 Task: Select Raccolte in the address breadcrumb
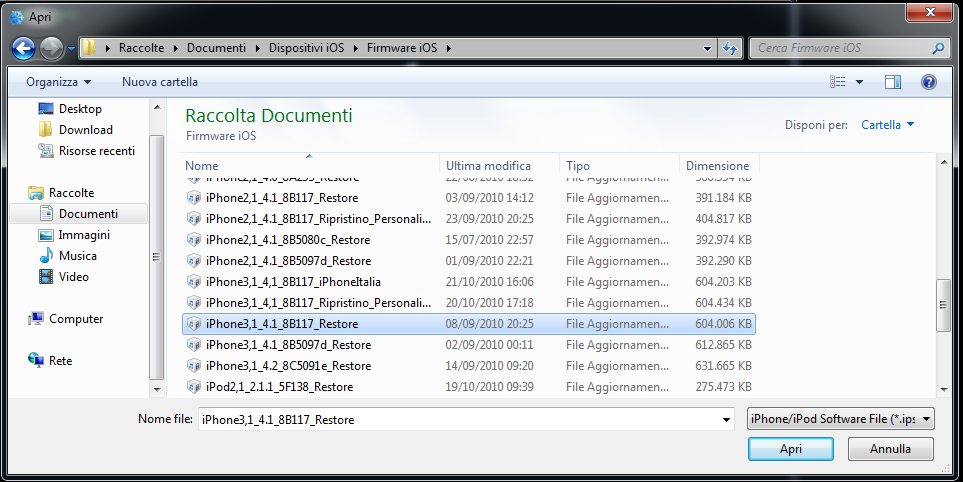(x=141, y=48)
